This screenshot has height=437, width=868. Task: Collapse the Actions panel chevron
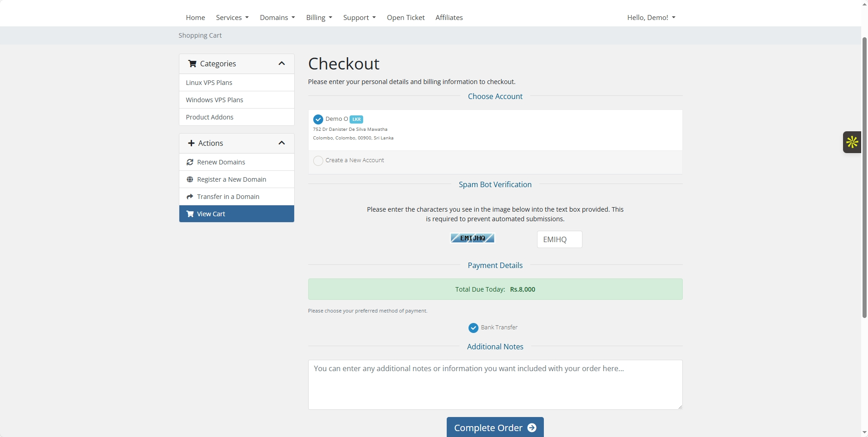281,143
